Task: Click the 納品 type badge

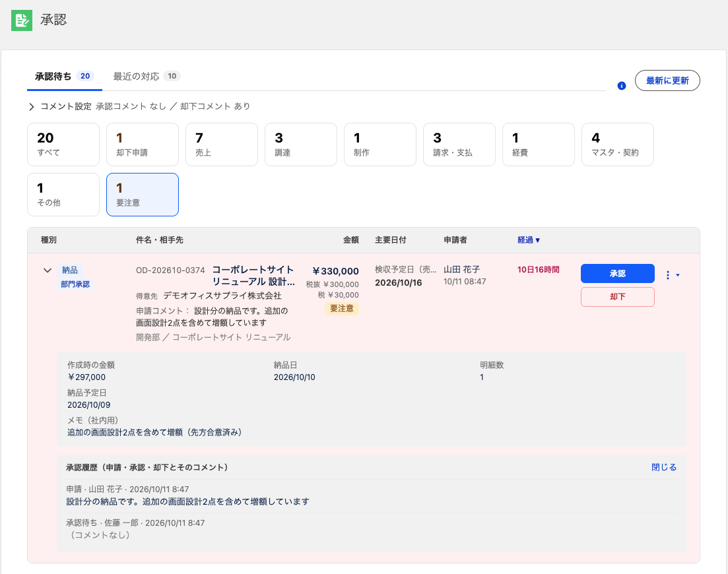Action: click(x=70, y=270)
